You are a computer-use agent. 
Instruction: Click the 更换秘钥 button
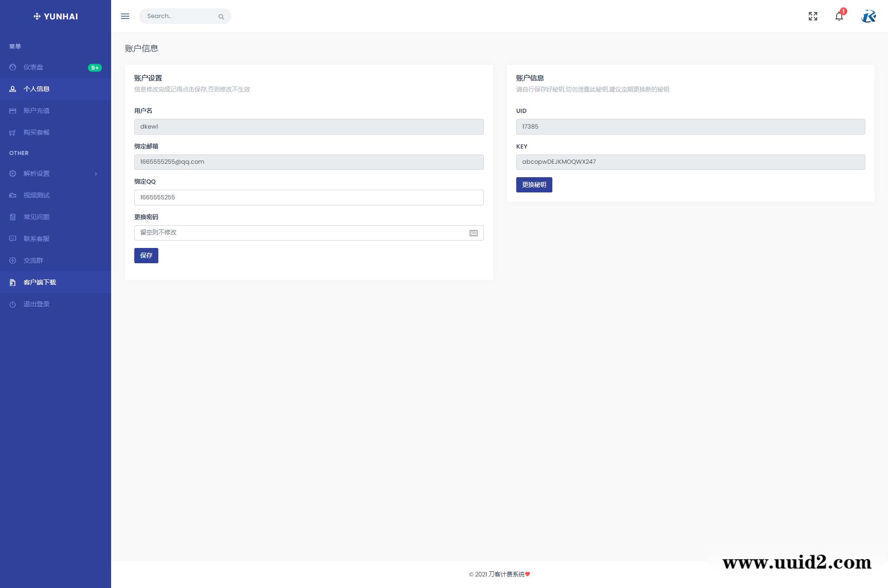534,185
